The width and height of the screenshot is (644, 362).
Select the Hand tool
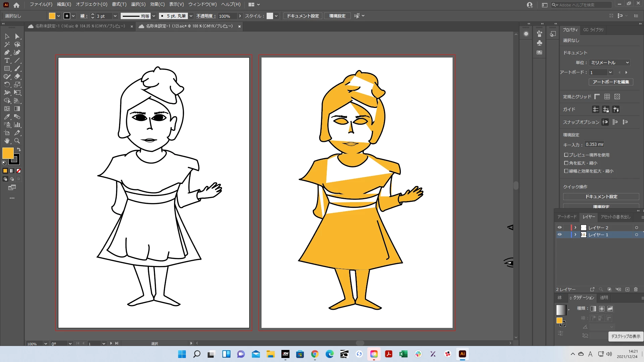pos(7,141)
